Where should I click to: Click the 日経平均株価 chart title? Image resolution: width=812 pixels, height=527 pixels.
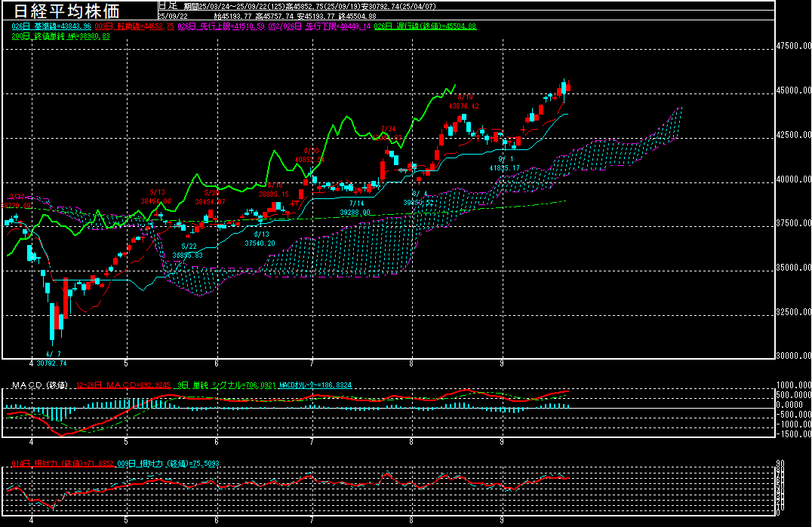(76, 11)
